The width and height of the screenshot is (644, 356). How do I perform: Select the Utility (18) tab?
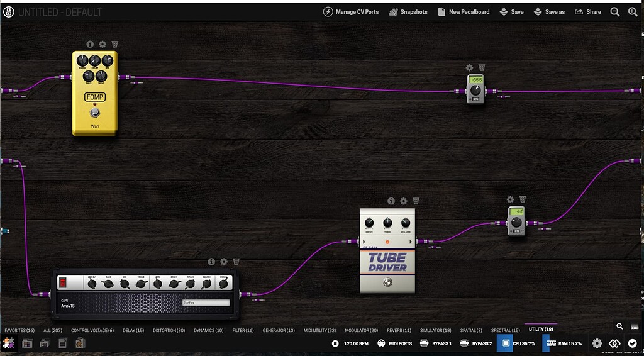[x=541, y=330]
